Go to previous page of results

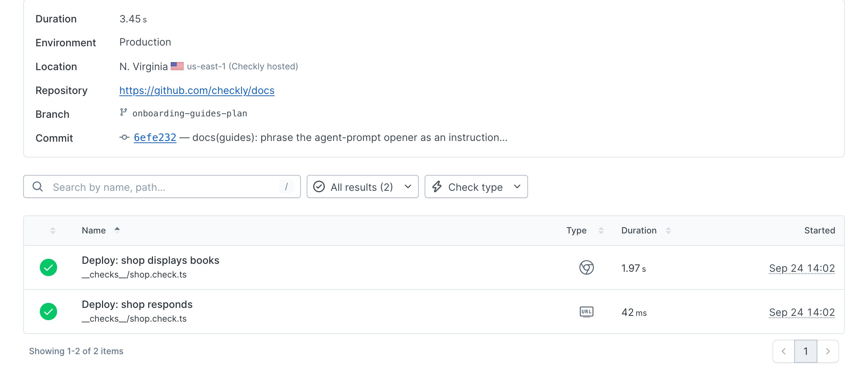click(x=784, y=351)
